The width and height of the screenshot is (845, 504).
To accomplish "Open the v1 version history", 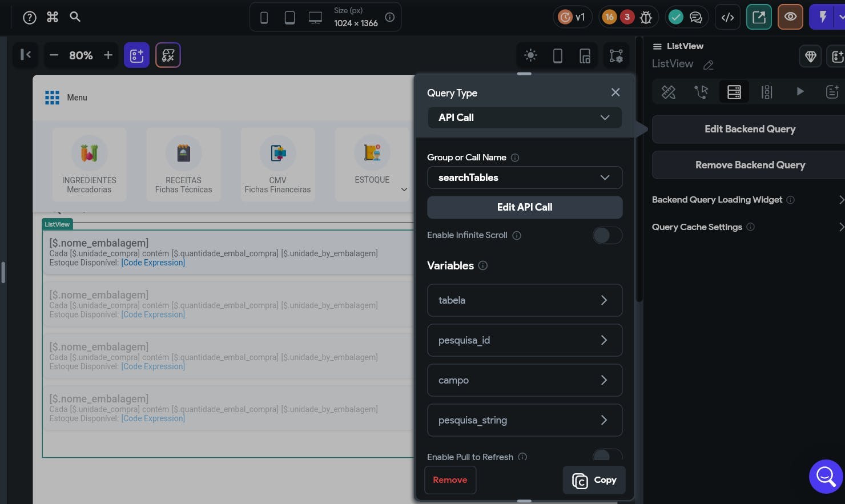I will click(572, 17).
